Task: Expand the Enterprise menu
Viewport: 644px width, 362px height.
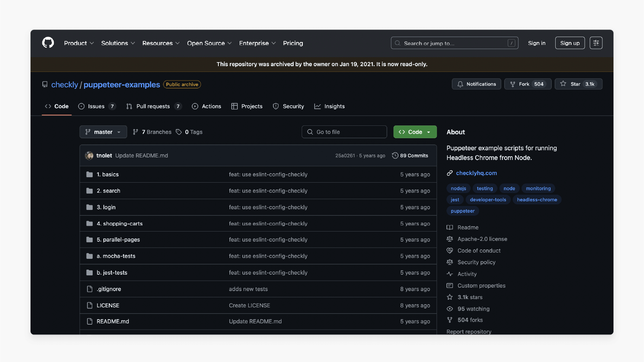Action: pos(258,43)
